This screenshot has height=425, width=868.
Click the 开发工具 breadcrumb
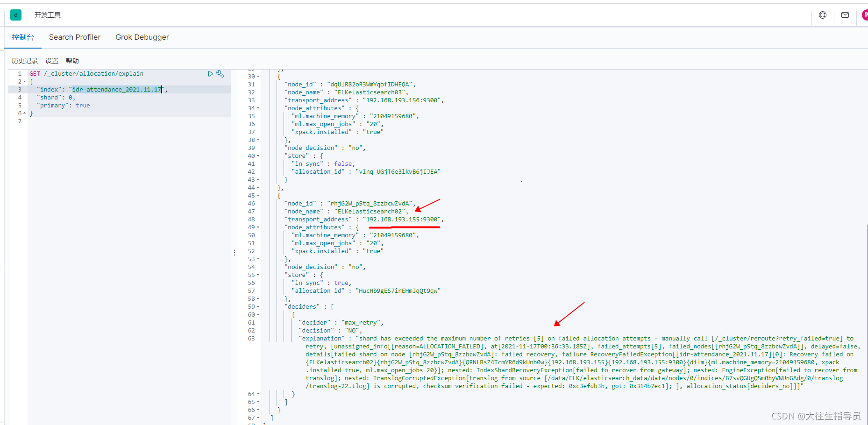[x=48, y=15]
